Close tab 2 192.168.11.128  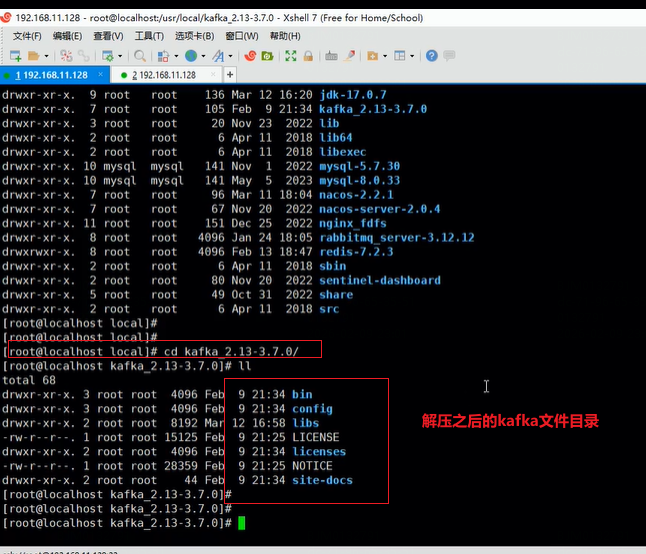(213, 74)
